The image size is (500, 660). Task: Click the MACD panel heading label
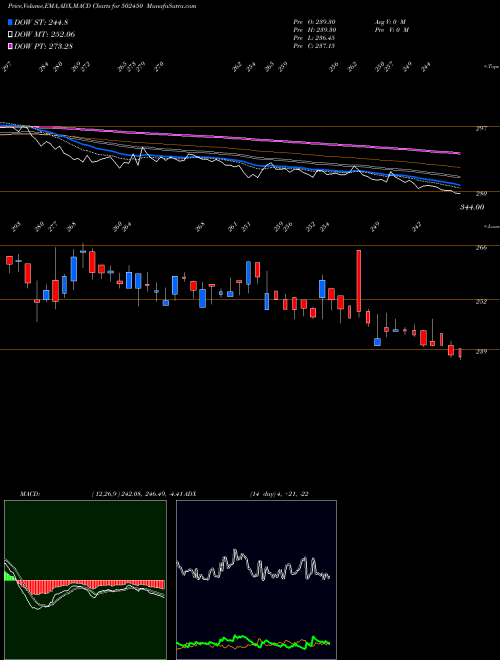click(30, 494)
